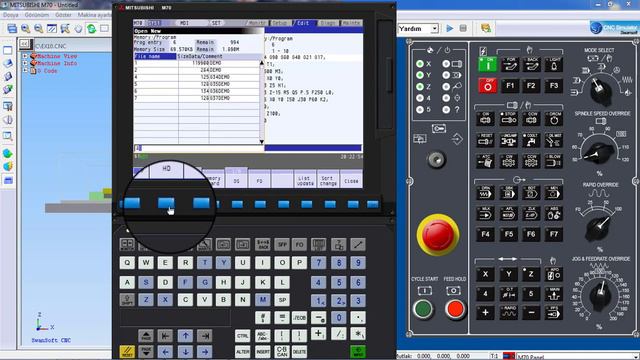640x360 pixels.
Task: Open the Görünüm menu
Action: coord(37,15)
